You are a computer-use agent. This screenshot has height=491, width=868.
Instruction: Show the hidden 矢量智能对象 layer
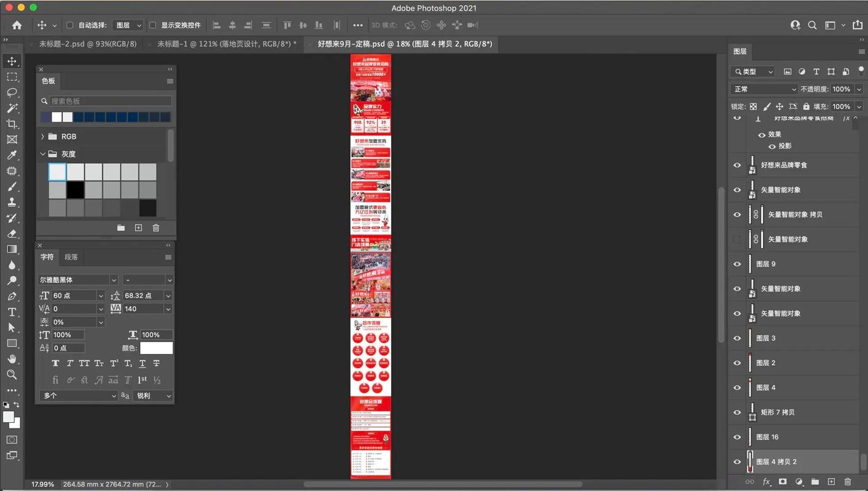pyautogui.click(x=737, y=239)
